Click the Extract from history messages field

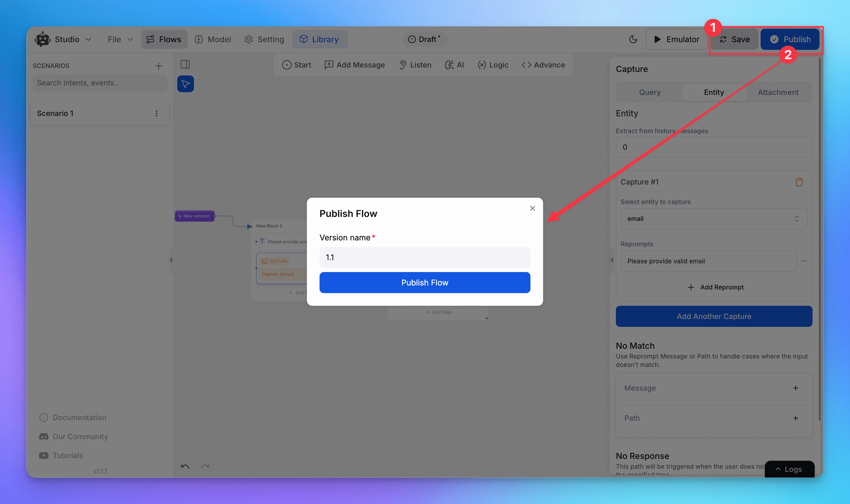click(x=714, y=147)
